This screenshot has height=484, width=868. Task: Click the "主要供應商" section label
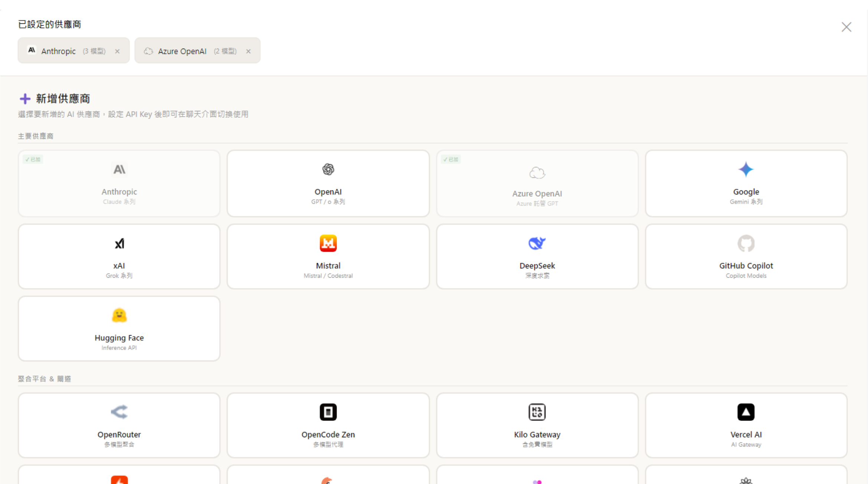(x=36, y=136)
